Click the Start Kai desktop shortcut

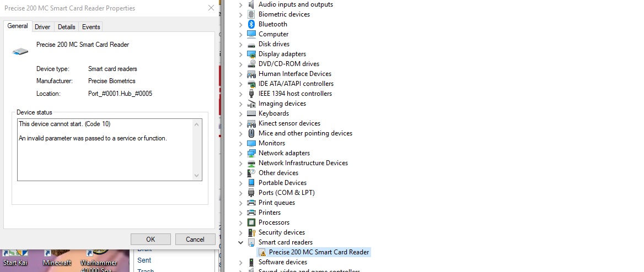click(15, 258)
